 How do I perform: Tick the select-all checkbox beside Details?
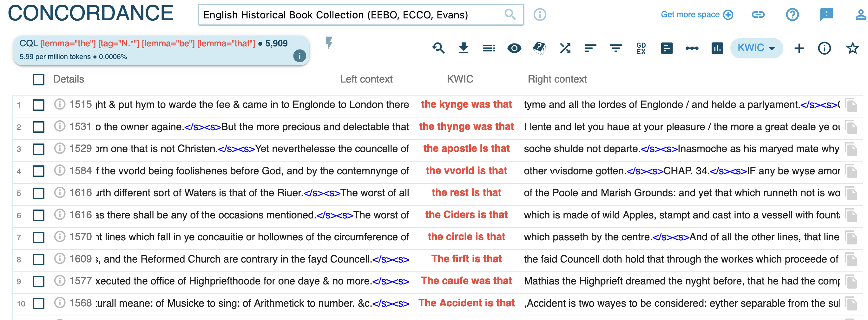39,80
